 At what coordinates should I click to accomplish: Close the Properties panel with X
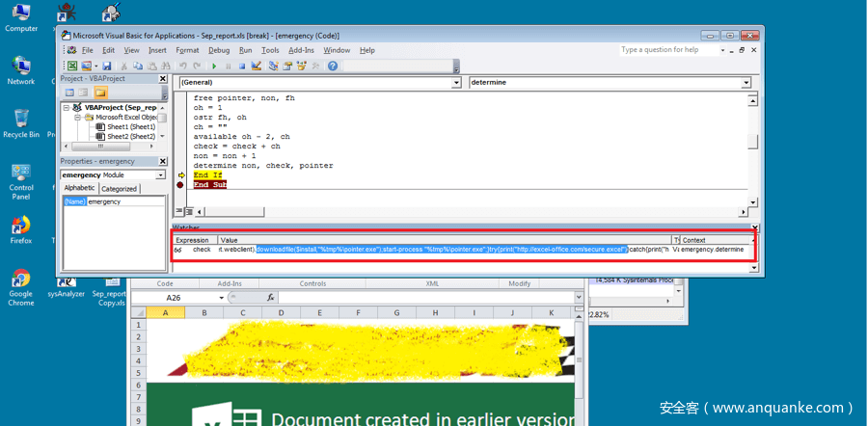point(162,161)
